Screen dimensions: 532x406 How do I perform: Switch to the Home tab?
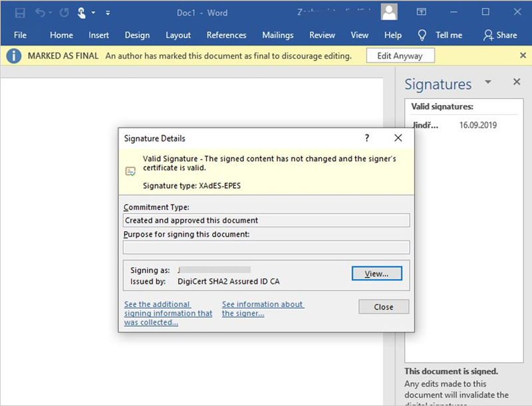[61, 35]
